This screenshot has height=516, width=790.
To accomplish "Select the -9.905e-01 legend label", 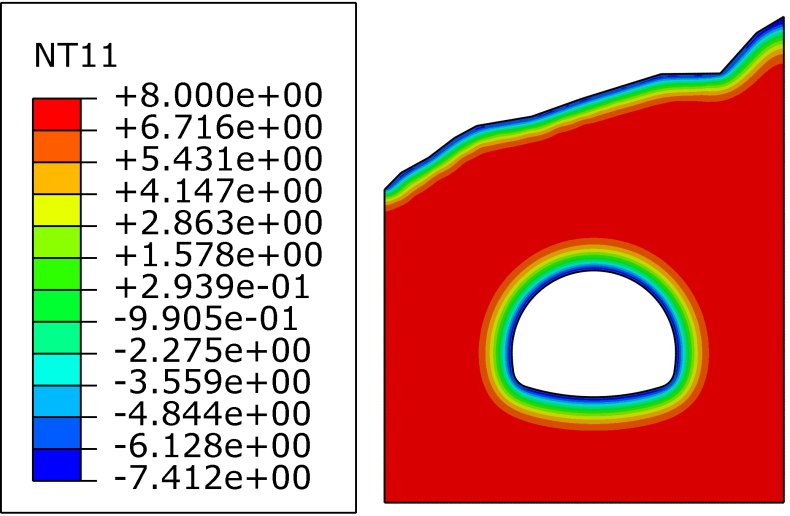I will point(206,318).
